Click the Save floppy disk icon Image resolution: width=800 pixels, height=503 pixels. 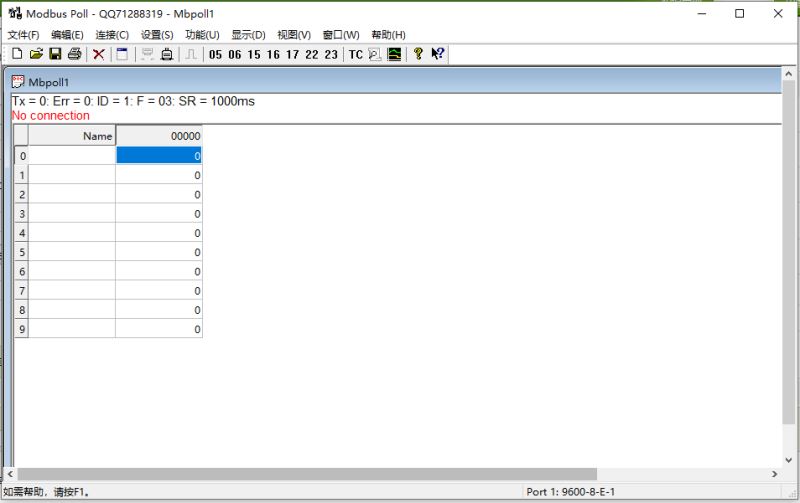pyautogui.click(x=55, y=54)
